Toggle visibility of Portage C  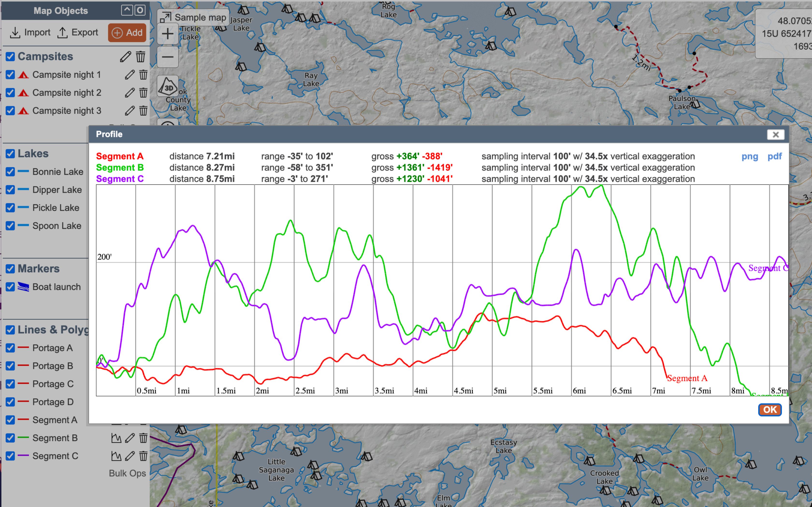click(x=10, y=384)
